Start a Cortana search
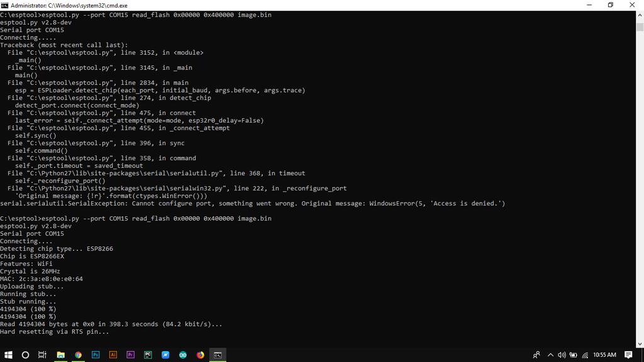Viewport: 644px width, 362px height. pyautogui.click(x=25, y=354)
